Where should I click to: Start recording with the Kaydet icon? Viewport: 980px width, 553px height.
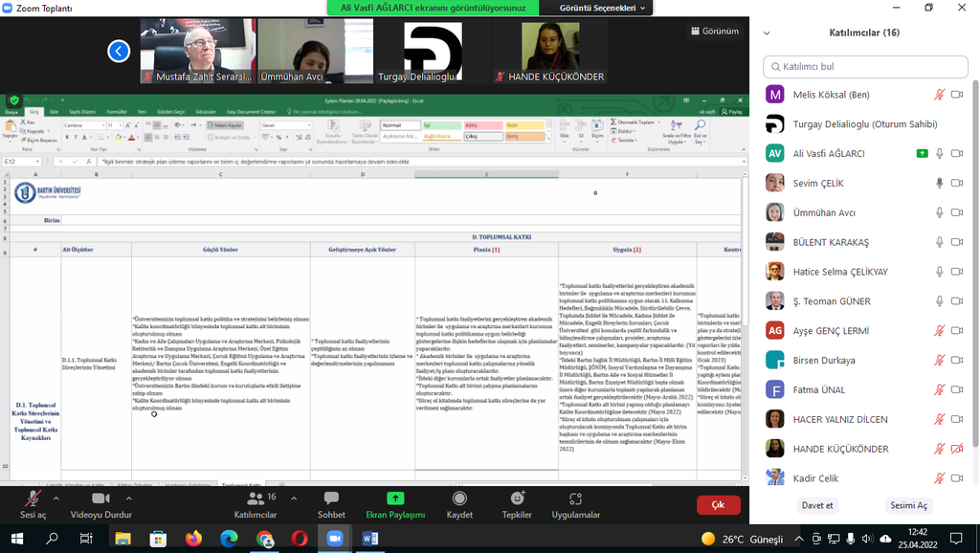click(x=459, y=498)
